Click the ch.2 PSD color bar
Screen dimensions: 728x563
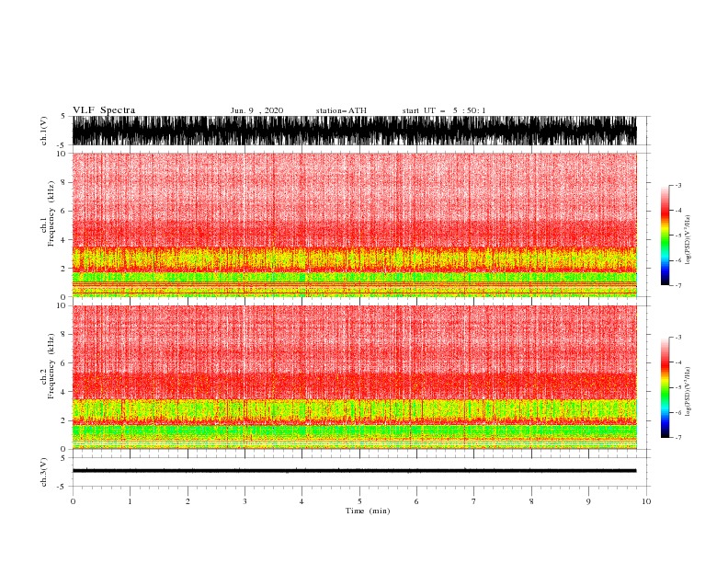pyautogui.click(x=665, y=387)
